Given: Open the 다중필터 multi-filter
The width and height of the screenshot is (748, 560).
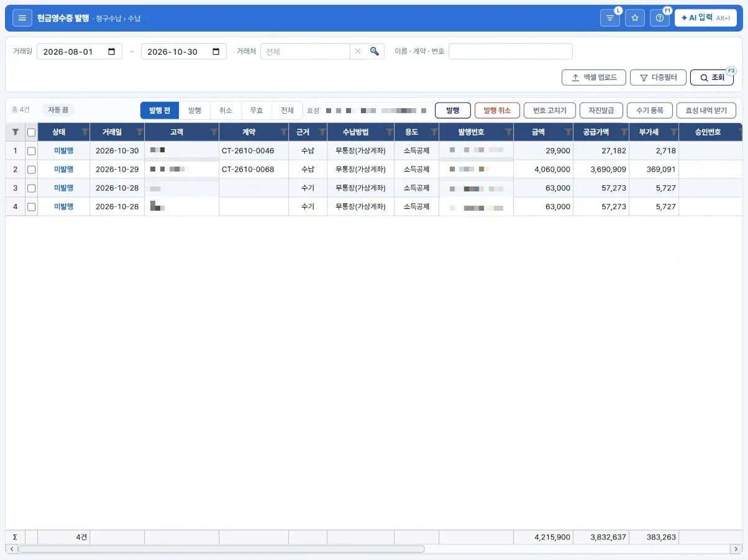Looking at the screenshot, I should (657, 78).
